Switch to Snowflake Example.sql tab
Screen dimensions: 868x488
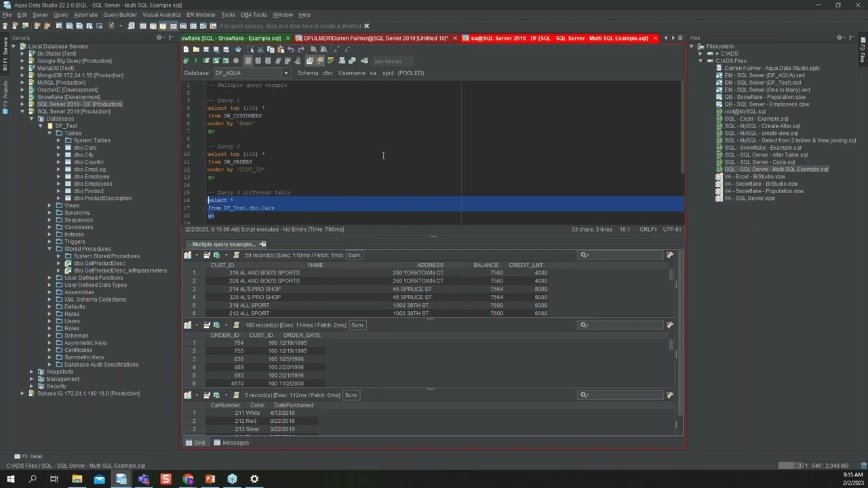point(232,38)
